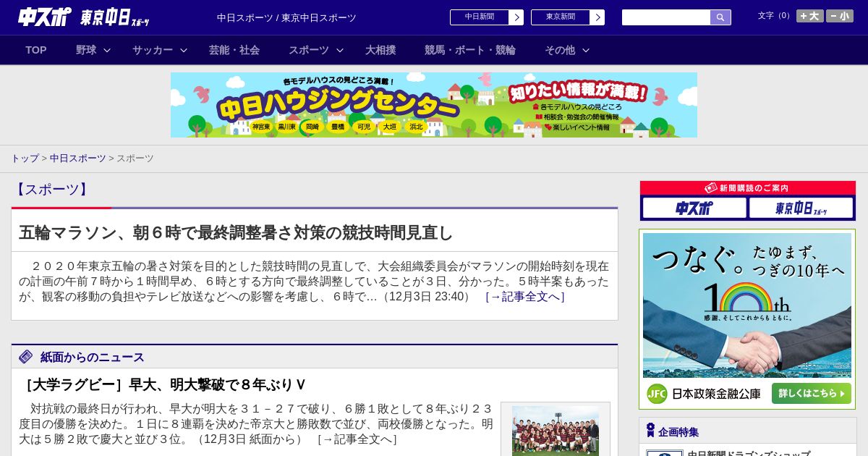Focus the header search input field
The image size is (868, 456).
(x=666, y=17)
